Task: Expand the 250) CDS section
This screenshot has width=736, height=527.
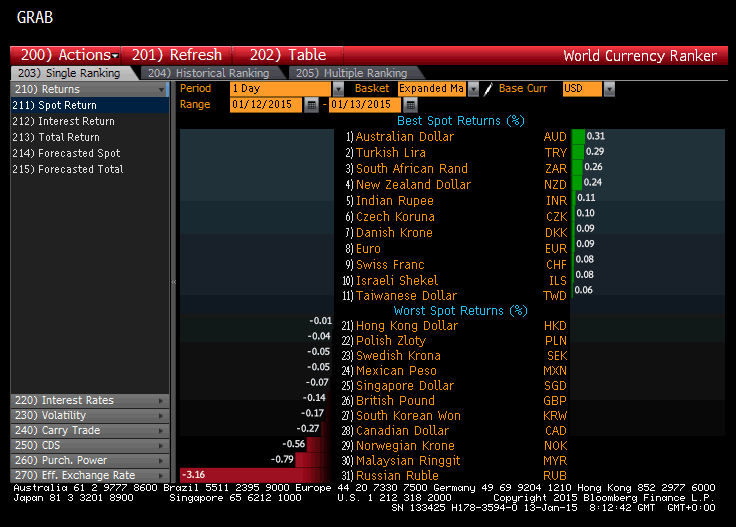Action: pos(90,445)
